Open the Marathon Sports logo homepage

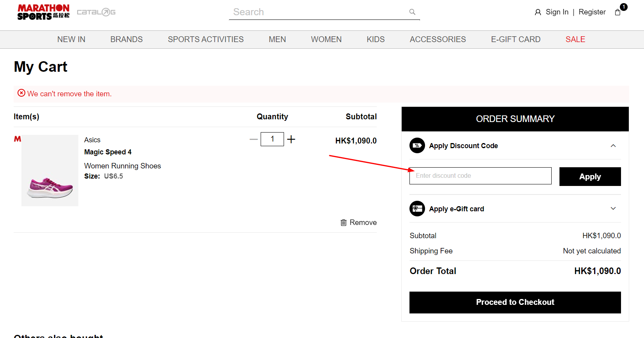43,12
